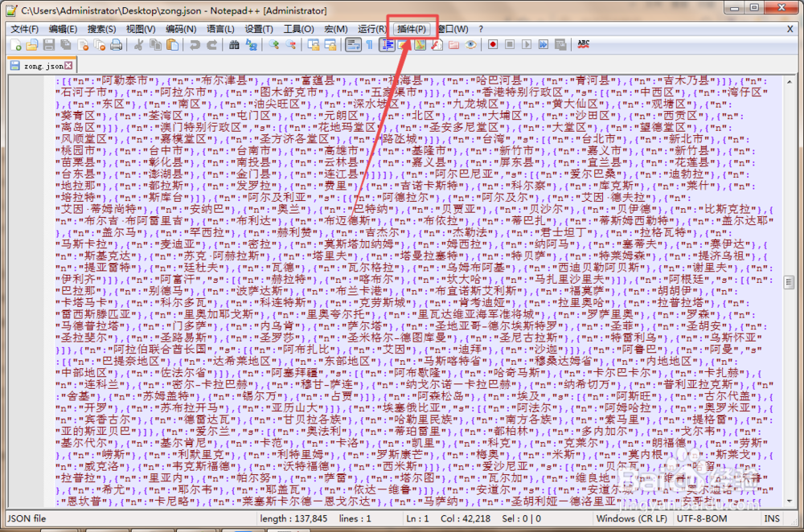Click the Save All icon
Screen dimensions: 804x532
coord(66,45)
